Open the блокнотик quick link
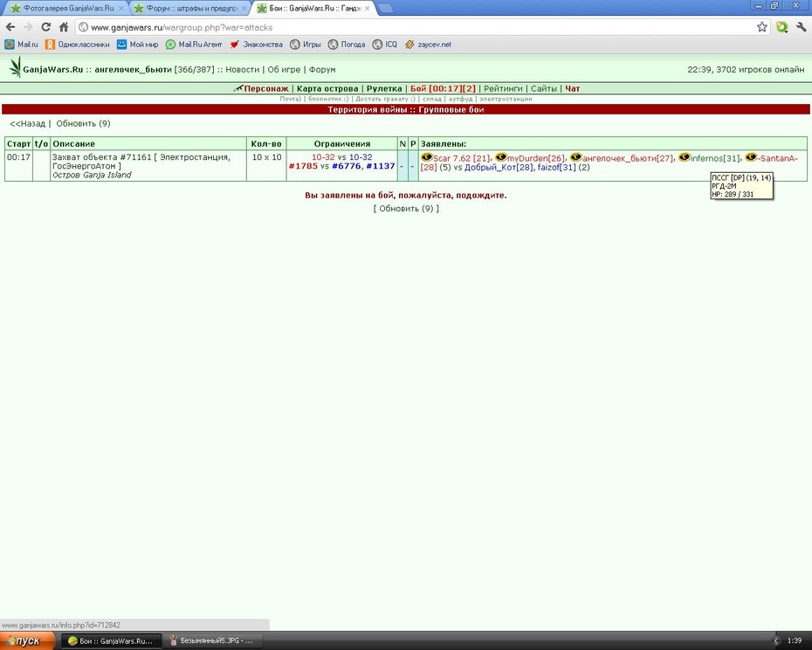Image resolution: width=812 pixels, height=650 pixels. (x=328, y=99)
